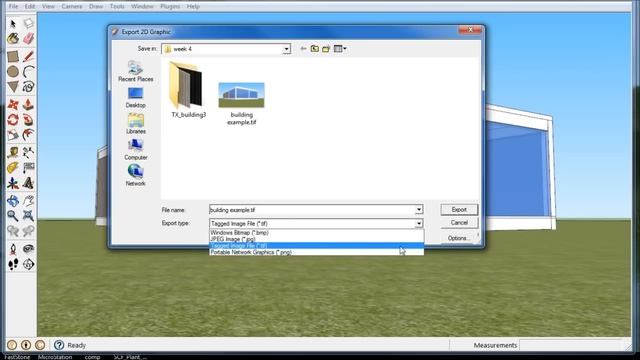Open the Window menu

[x=142, y=7]
